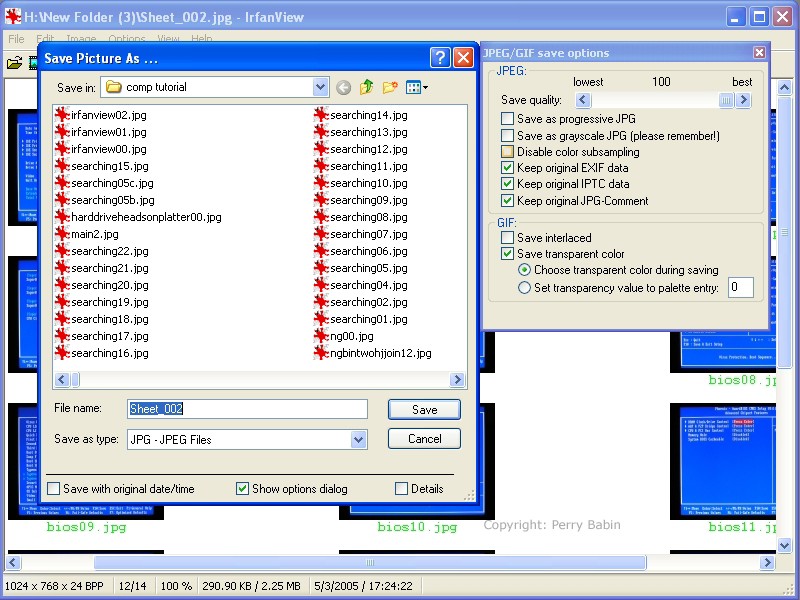Check Save with original date/time
The height and width of the screenshot is (600, 800).
point(54,489)
